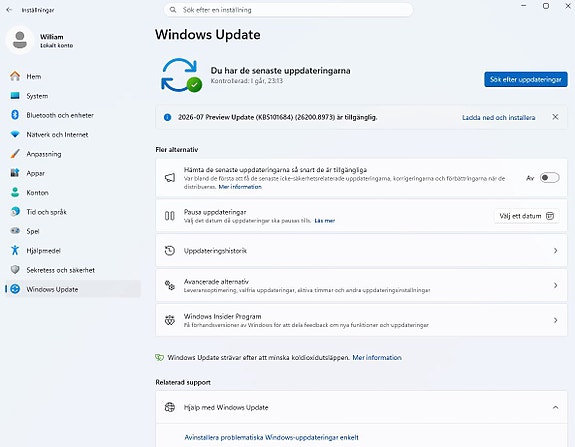The width and height of the screenshot is (575, 447).
Task: Click the Spel game controller icon
Action: (x=15, y=231)
